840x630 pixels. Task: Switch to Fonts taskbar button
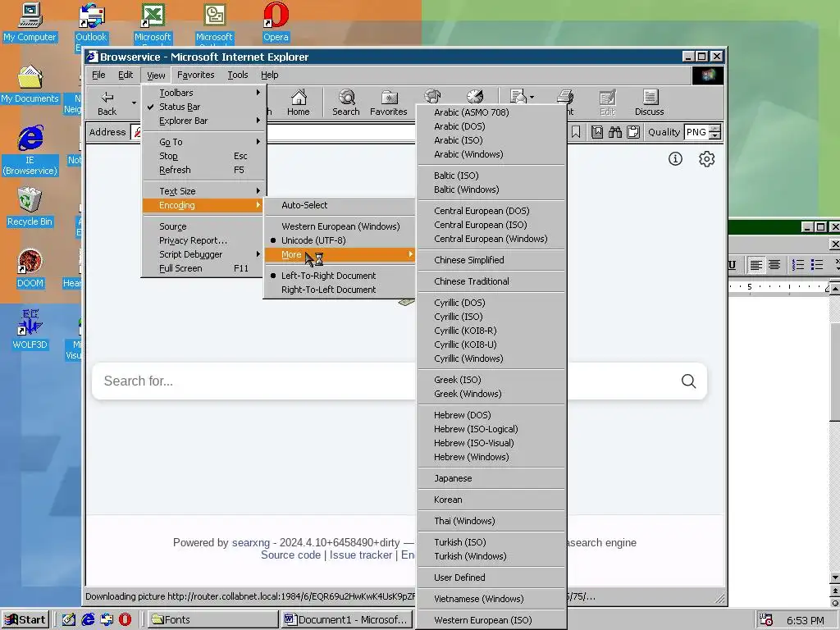[x=212, y=620]
